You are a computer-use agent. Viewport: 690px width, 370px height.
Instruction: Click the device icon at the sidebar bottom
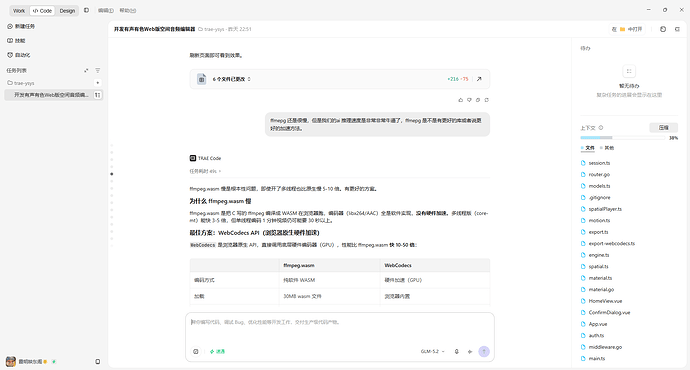[98, 362]
